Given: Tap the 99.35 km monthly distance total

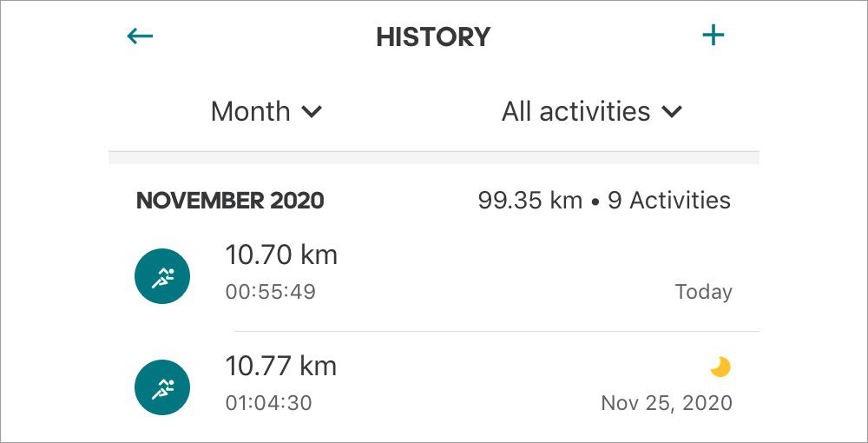Looking at the screenshot, I should 530,201.
